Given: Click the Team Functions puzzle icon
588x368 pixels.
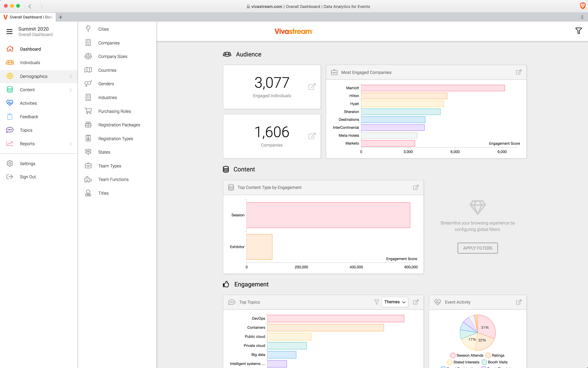Looking at the screenshot, I should (x=88, y=179).
